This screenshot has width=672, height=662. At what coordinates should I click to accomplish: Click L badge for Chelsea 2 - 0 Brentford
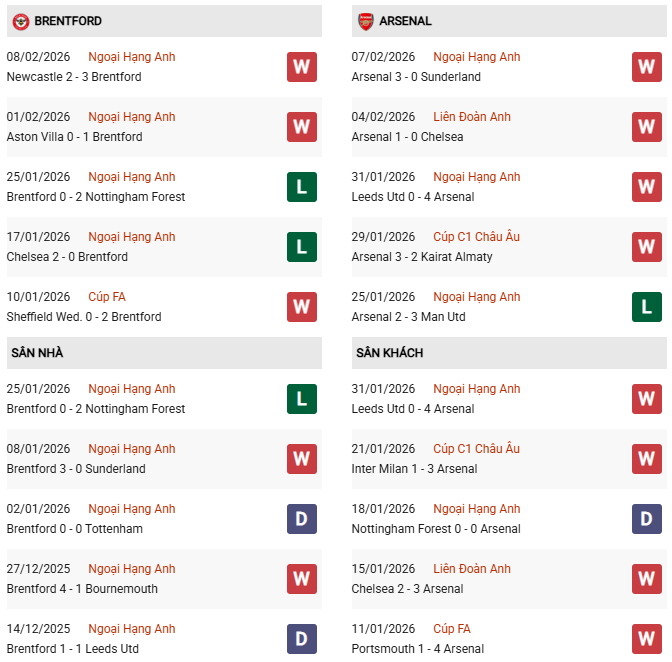click(x=302, y=247)
